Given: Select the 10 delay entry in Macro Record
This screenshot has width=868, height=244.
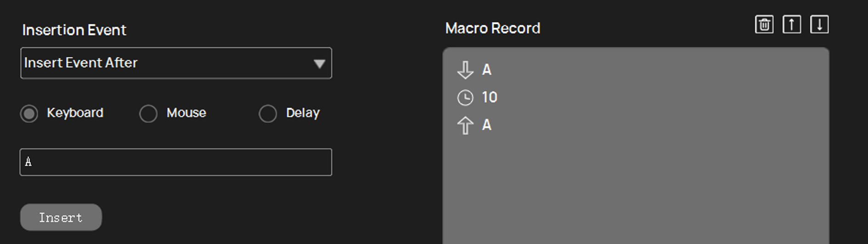Looking at the screenshot, I should [490, 97].
